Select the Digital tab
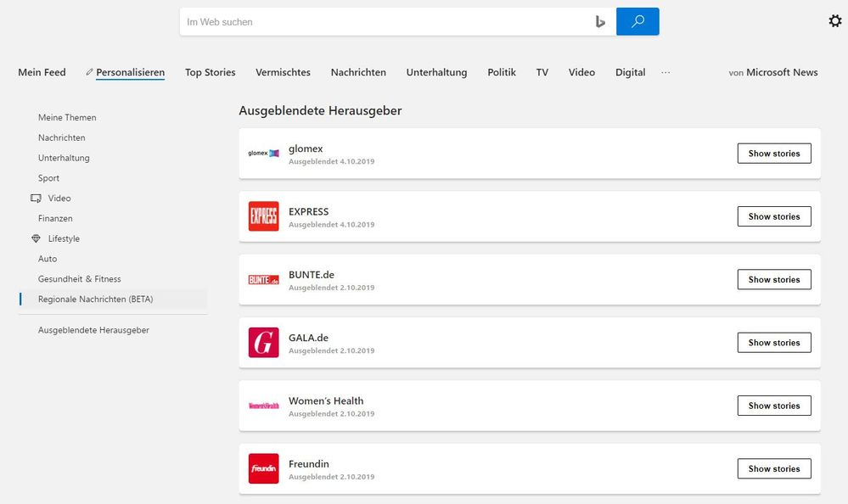This screenshot has width=848, height=504. tap(630, 72)
